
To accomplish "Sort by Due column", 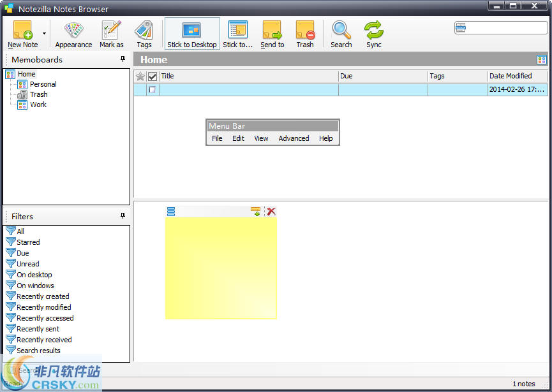I will tap(383, 76).
